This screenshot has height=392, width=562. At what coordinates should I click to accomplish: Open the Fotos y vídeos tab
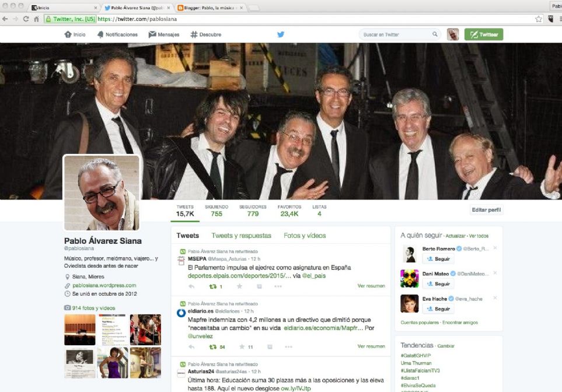point(305,236)
